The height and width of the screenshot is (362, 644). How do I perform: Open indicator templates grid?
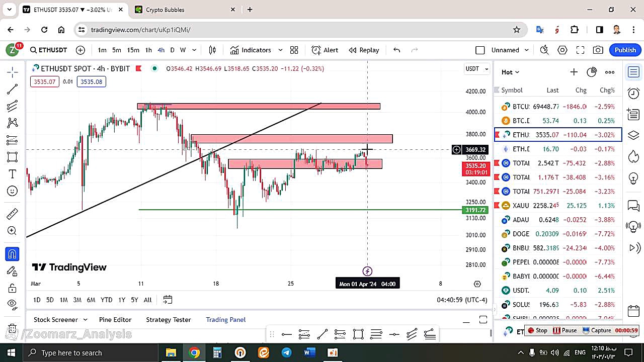(294, 50)
